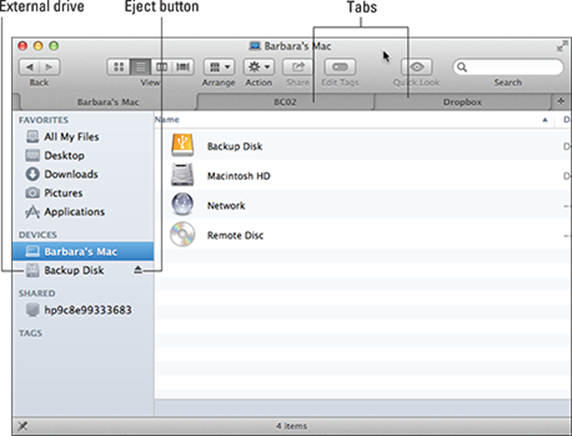572x436 pixels.
Task: Click the 4 items status bar text
Action: (x=291, y=426)
